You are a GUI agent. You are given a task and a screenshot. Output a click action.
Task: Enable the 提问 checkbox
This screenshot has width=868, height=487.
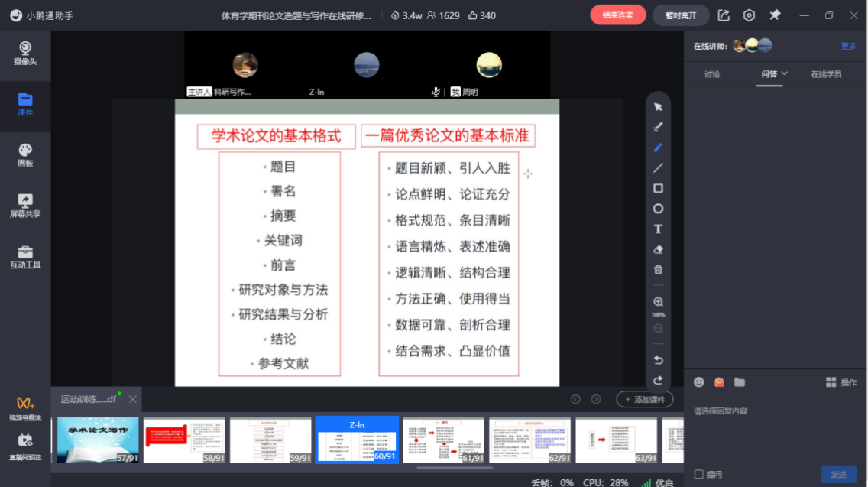click(698, 474)
